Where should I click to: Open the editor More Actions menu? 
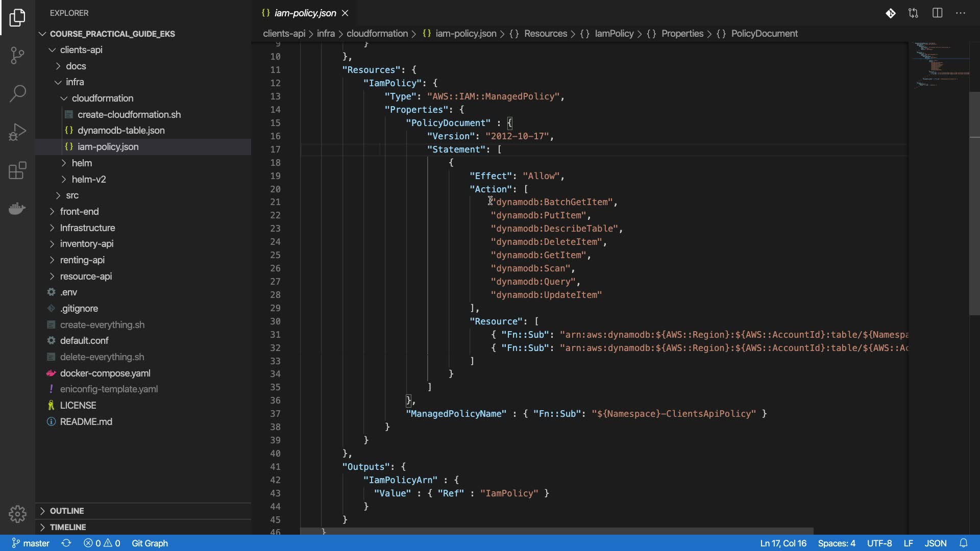(961, 13)
